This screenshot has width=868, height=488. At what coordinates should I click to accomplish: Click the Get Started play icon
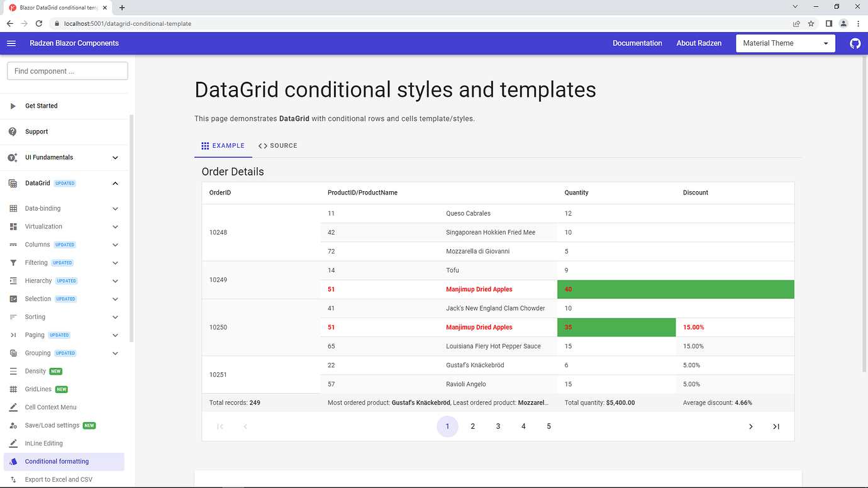pyautogui.click(x=13, y=106)
